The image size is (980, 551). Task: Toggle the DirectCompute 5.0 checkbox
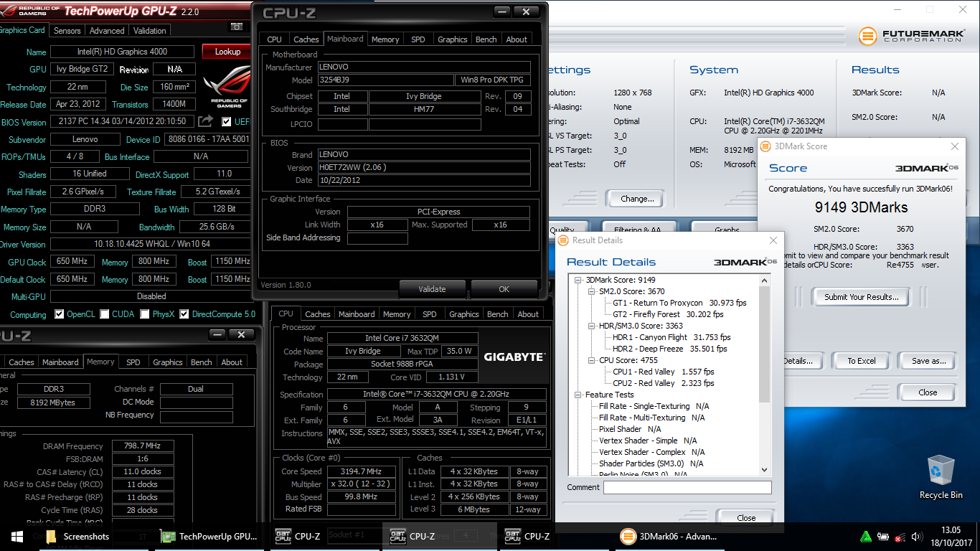point(184,314)
